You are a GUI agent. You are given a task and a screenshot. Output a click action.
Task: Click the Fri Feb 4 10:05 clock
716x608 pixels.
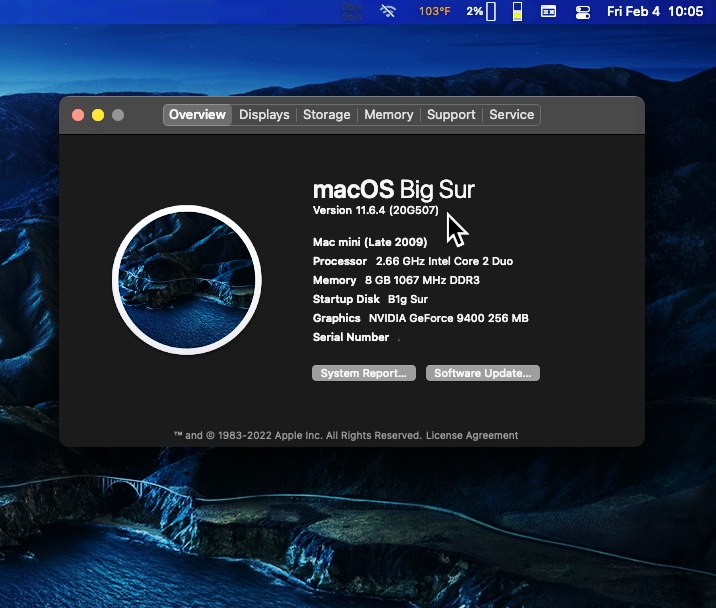pos(655,11)
